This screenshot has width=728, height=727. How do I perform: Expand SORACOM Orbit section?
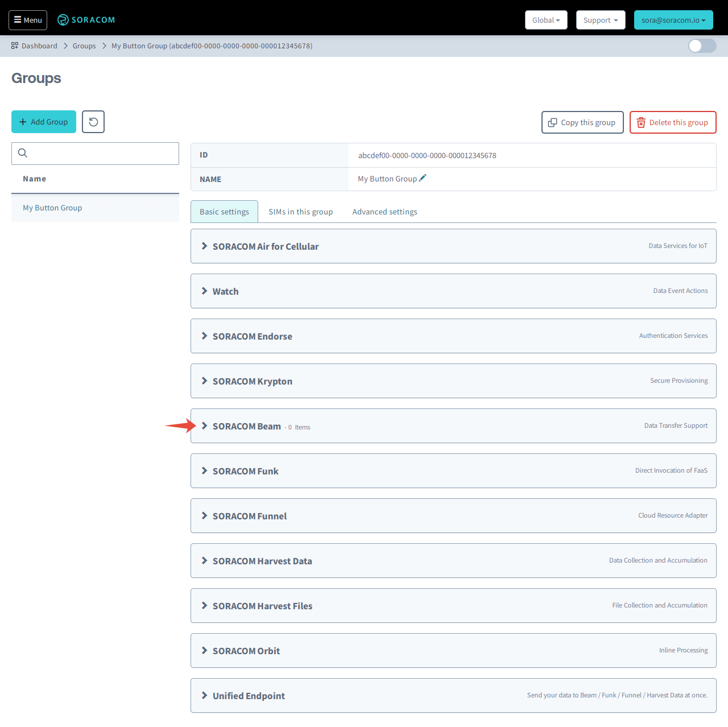point(453,651)
